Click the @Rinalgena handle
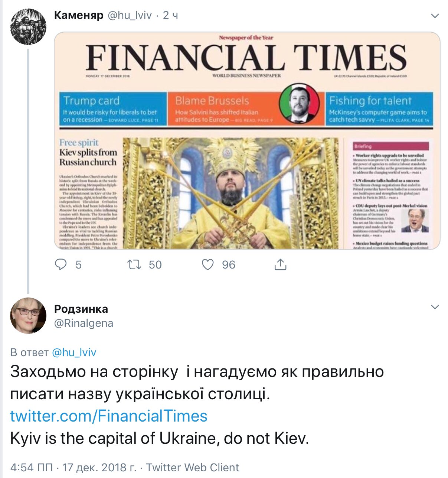The height and width of the screenshot is (478, 448). pyautogui.click(x=84, y=323)
